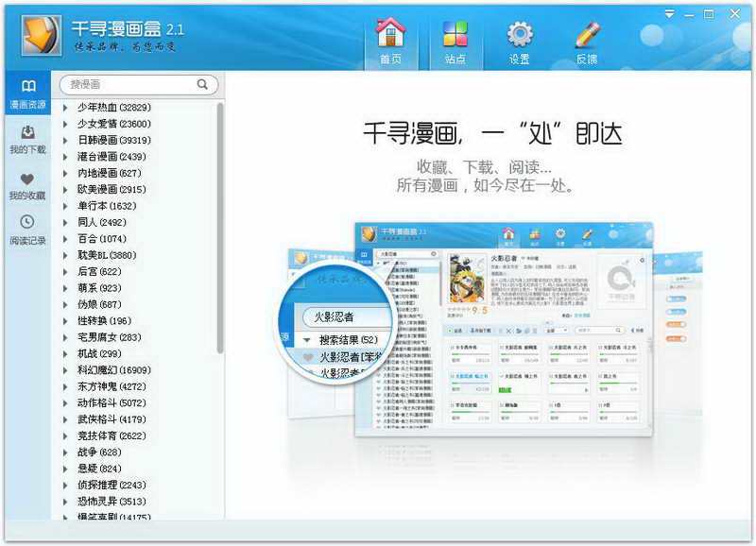
Task: Open 阅读记录 clock icon
Action: pyautogui.click(x=28, y=230)
